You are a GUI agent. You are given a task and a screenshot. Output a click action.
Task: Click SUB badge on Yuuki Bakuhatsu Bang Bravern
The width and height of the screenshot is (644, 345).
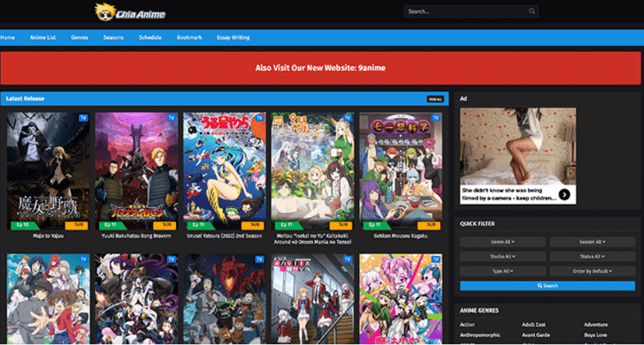tap(166, 225)
